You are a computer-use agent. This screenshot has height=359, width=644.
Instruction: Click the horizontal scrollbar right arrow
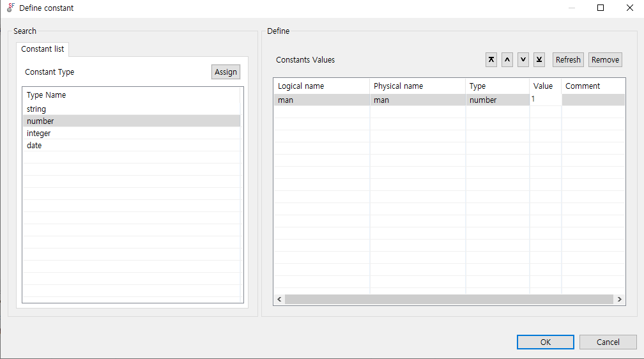click(619, 299)
